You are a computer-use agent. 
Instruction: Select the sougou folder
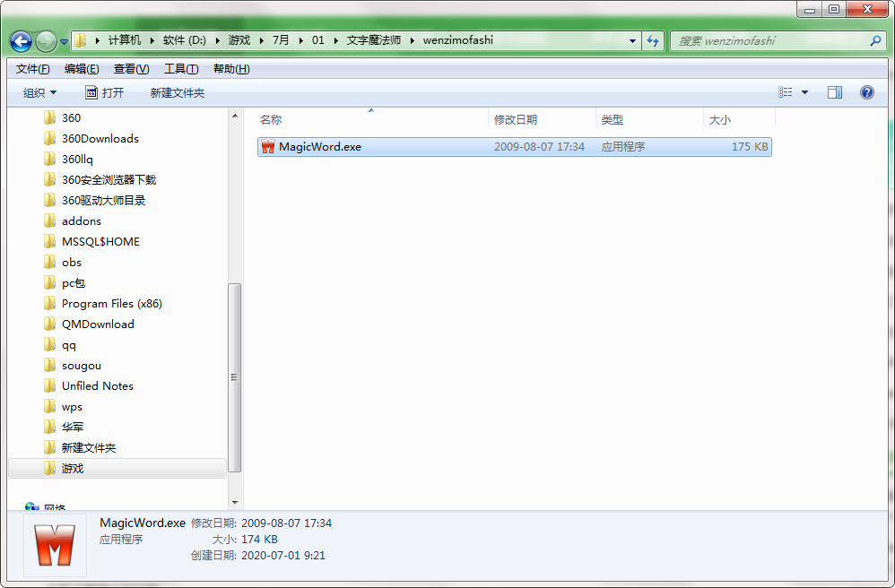click(82, 366)
